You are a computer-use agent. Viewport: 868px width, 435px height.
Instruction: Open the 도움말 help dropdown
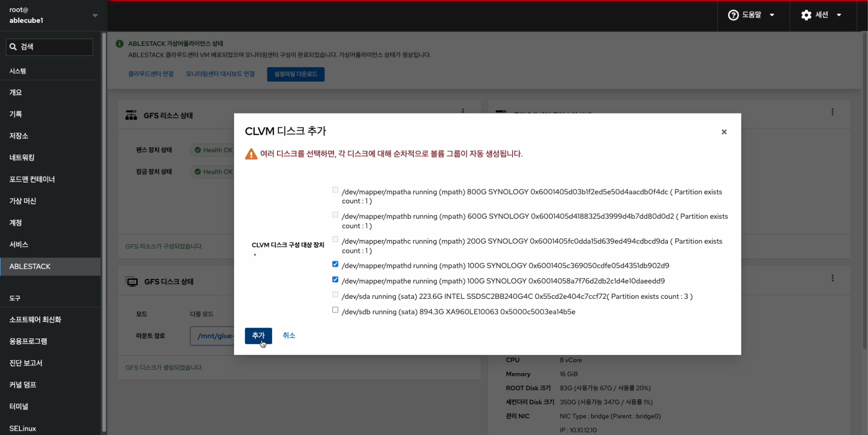(x=751, y=15)
